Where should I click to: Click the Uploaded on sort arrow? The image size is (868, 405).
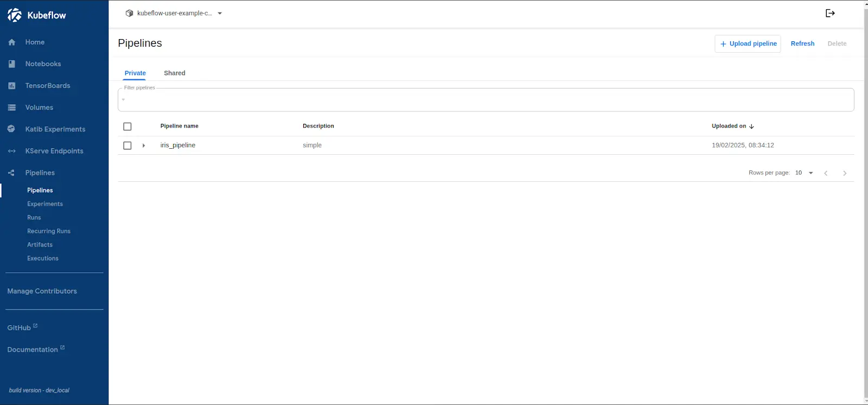pos(751,126)
